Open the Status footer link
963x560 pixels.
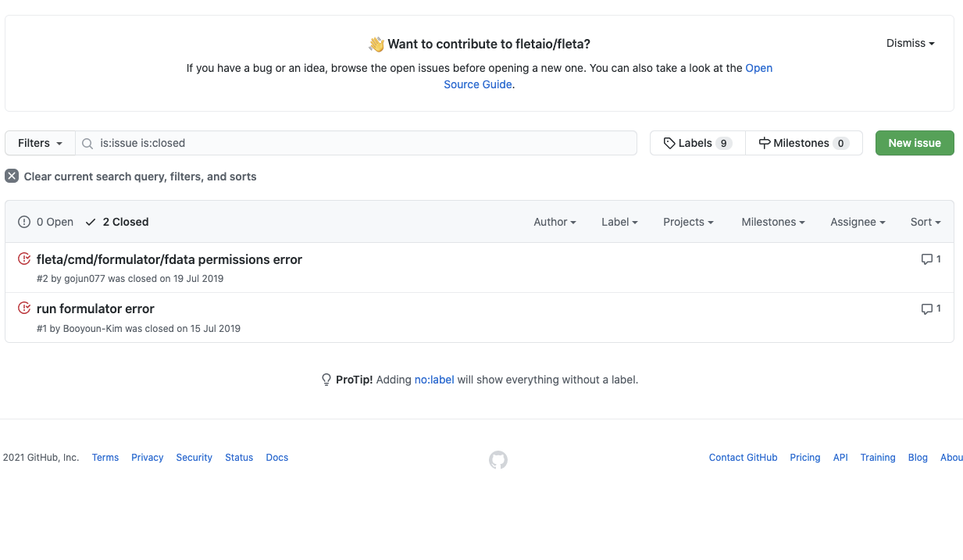click(239, 458)
